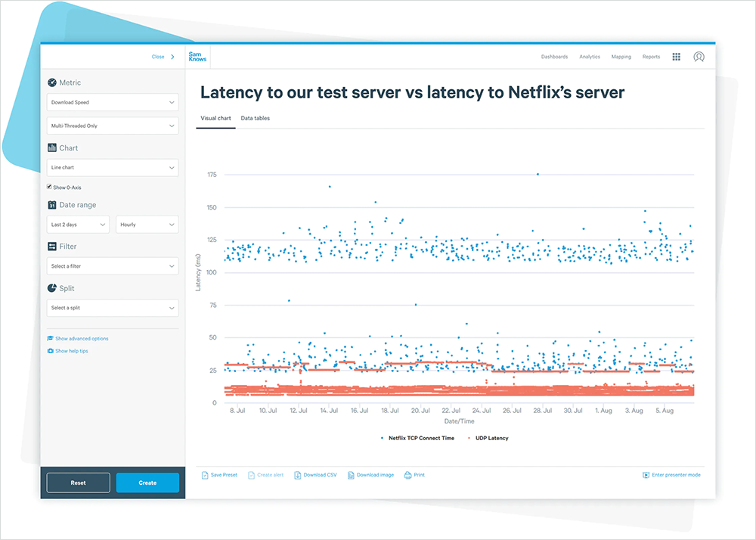756x540 pixels.
Task: Open the Select a filter dropdown
Action: 113,266
